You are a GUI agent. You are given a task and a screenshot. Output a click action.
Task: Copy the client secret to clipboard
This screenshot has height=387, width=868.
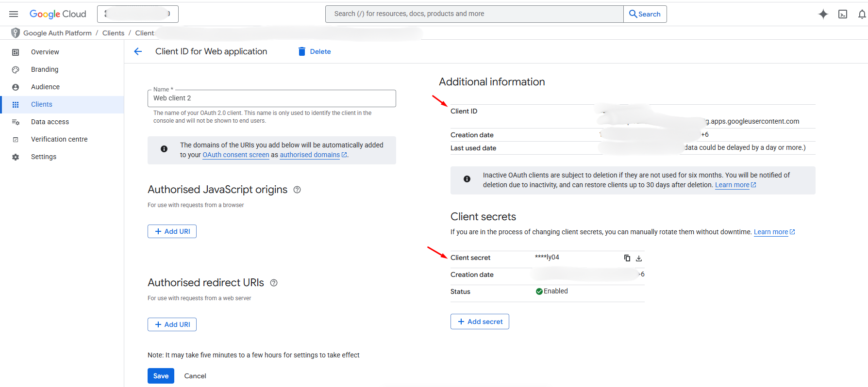coord(627,258)
